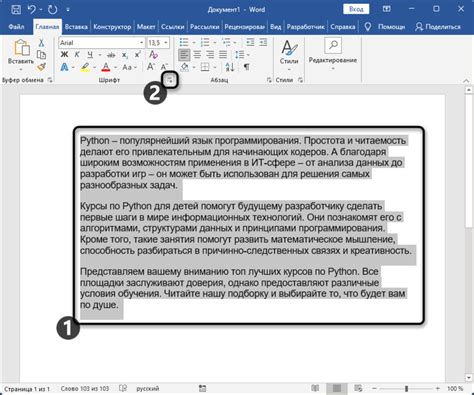474x395 pixels.
Task: Click the Redo arrow icon
Action: pos(52,9)
